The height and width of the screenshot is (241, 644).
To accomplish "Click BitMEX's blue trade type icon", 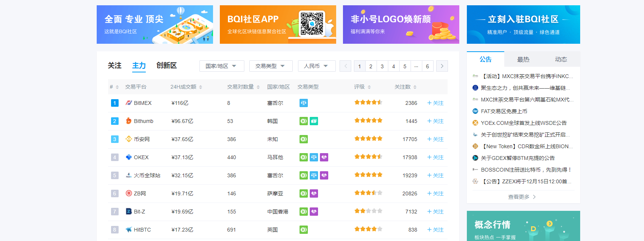I will pos(304,103).
